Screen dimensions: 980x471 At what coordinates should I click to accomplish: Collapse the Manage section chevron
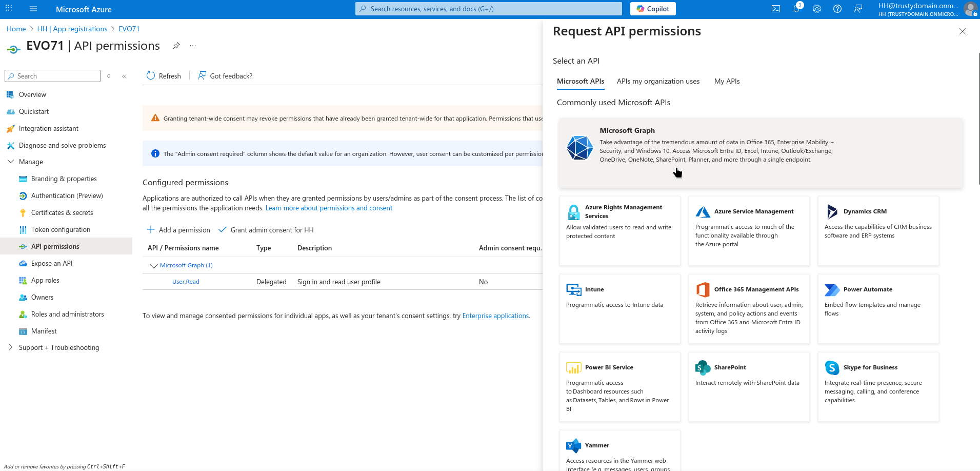(x=11, y=162)
